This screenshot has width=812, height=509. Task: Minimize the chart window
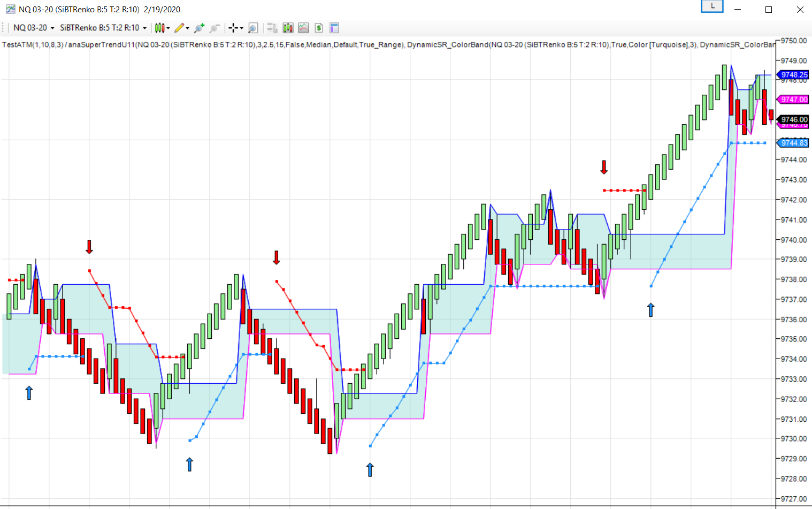coord(738,10)
